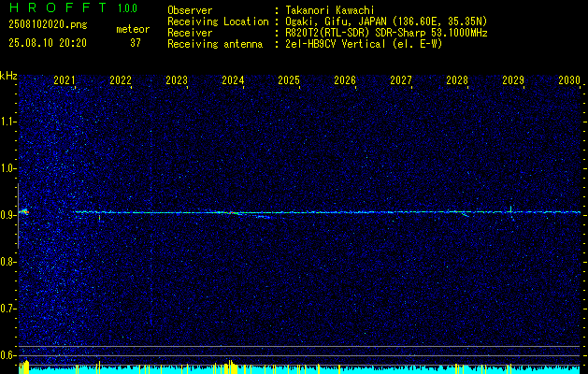Viewport: 588px width, 374px height.
Task: Click the meteor label
Action: click(133, 29)
